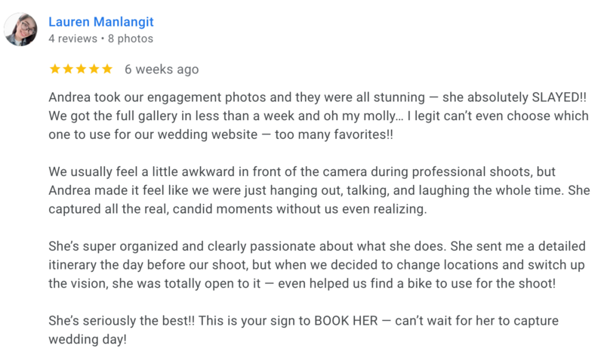
Task: Click the "BOOK HER" capitalized text
Action: (346, 320)
